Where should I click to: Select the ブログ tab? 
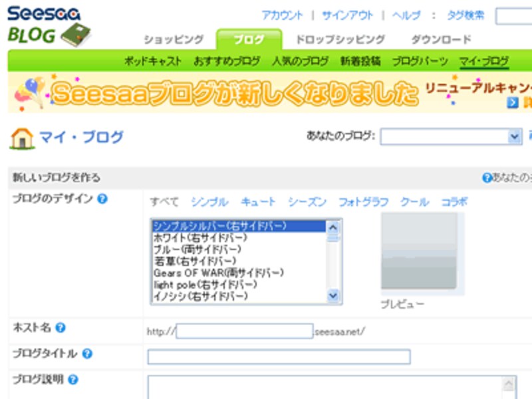(x=249, y=39)
